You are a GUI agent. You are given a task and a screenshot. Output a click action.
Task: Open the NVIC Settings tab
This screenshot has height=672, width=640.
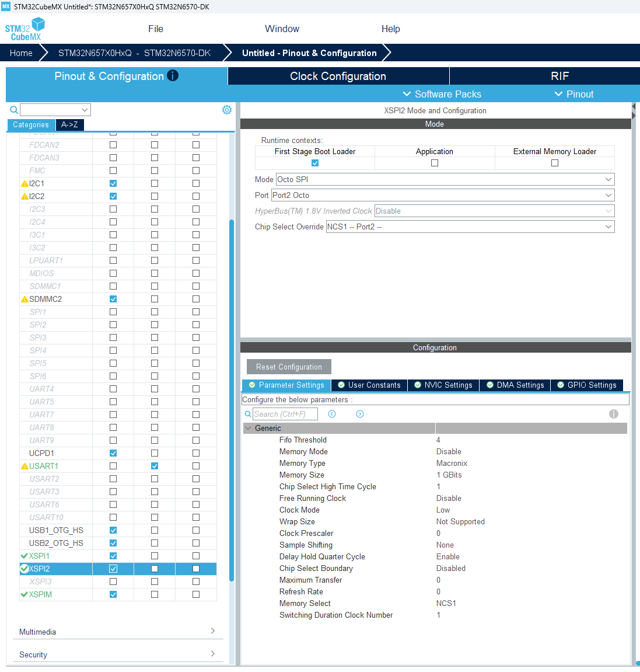click(443, 385)
